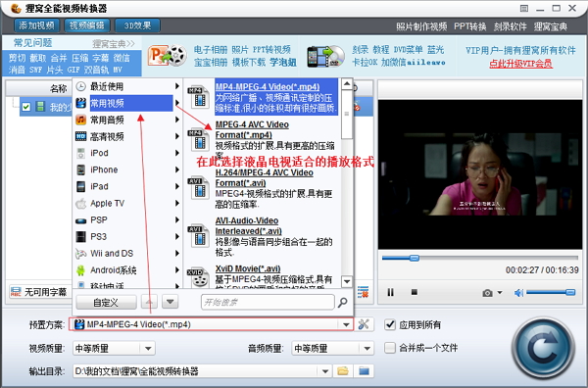Image resolution: width=588 pixels, height=388 pixels.
Task: Click the blue browse directory icon
Action: pyautogui.click(x=364, y=371)
